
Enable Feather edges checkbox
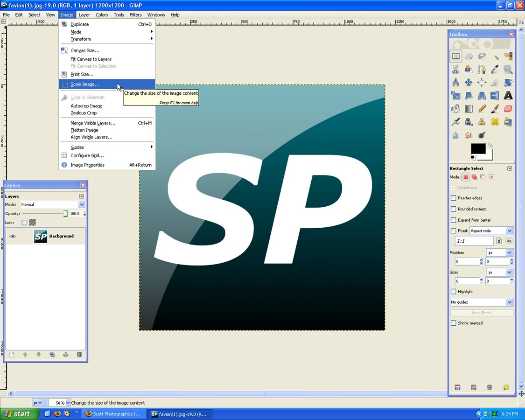[x=453, y=198]
